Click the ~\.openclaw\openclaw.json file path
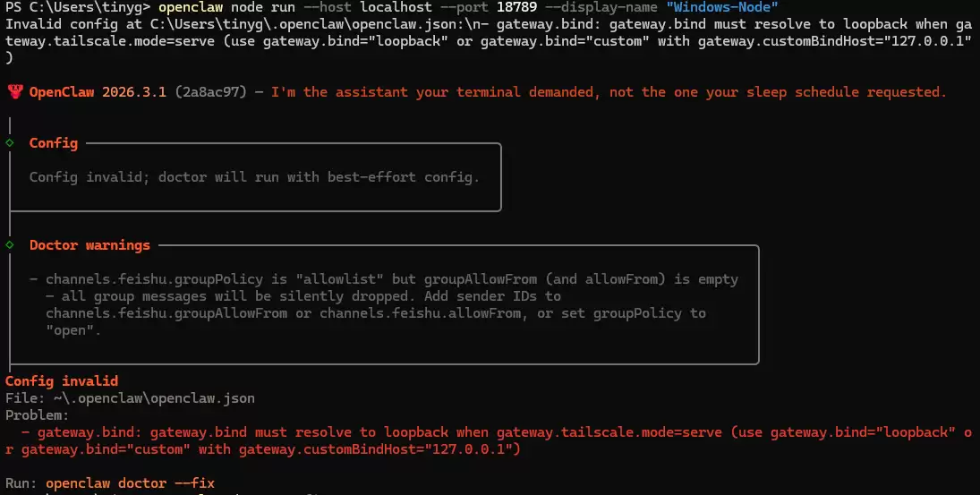 (134, 398)
